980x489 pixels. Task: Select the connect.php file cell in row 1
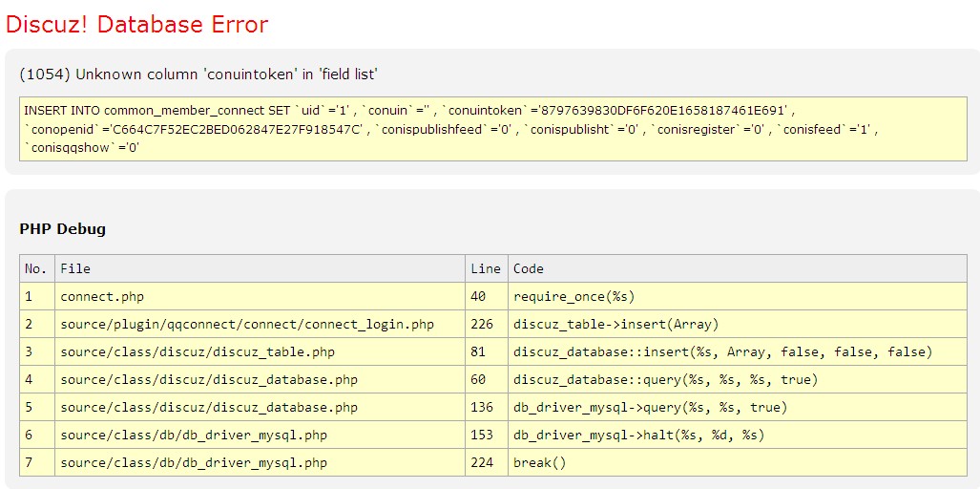[x=102, y=297]
